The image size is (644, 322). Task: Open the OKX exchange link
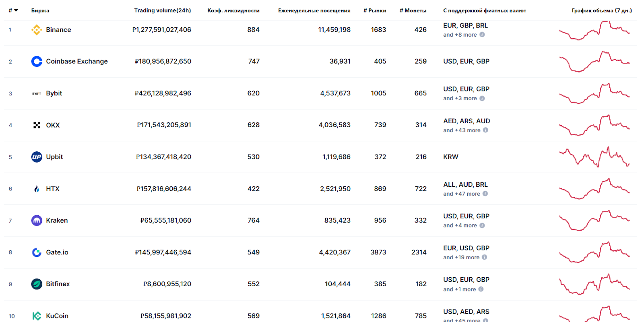53,125
